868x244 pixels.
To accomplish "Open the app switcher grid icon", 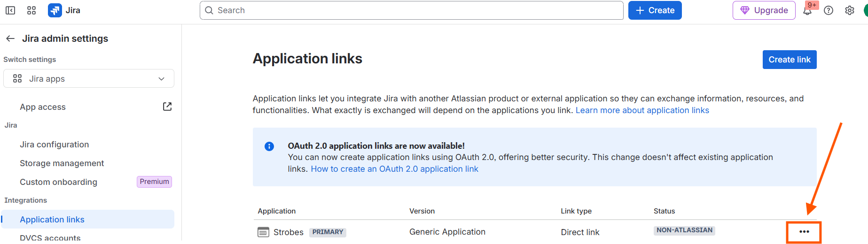I will coord(31,10).
